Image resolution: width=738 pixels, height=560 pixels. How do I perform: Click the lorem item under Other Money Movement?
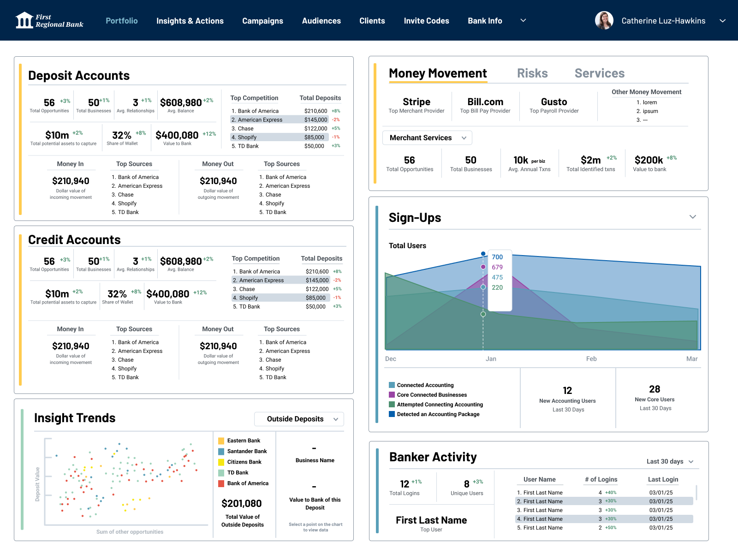click(x=647, y=102)
